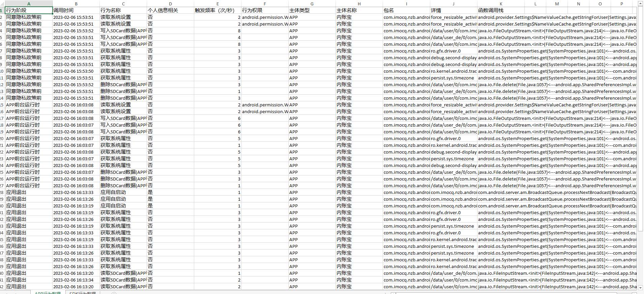This screenshot has height=294, width=644.
Task: Select column L header
Action: [535, 4]
